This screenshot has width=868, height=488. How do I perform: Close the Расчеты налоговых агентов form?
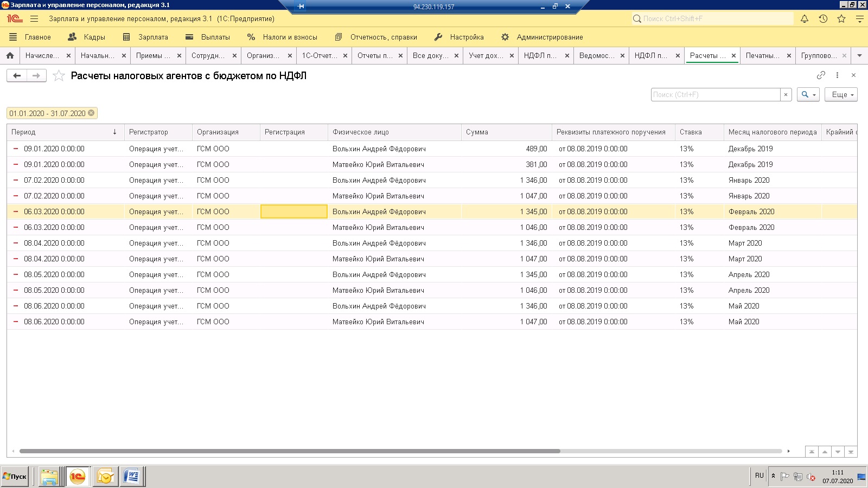pyautogui.click(x=853, y=75)
